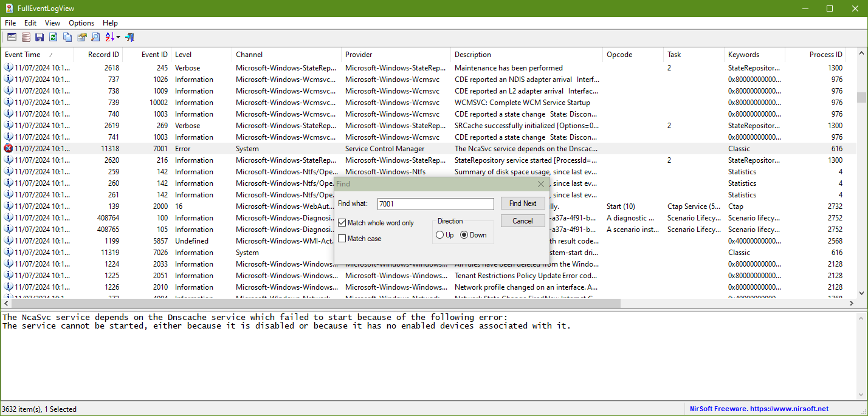Screen dimensions: 868x416
Task: Sort by the Provider column header
Action: click(x=396, y=55)
